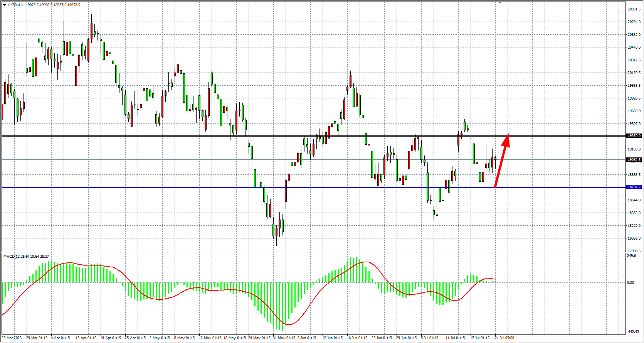Image resolution: width=644 pixels, height=343 pixels.
Task: Click the HK50-,H4 symbol title text
Action: (x=15, y=5)
